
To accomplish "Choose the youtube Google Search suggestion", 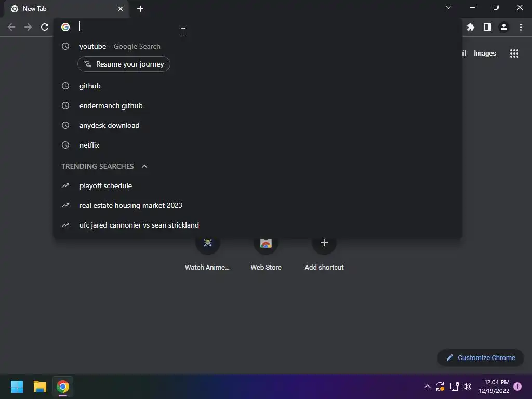I will pos(258,46).
